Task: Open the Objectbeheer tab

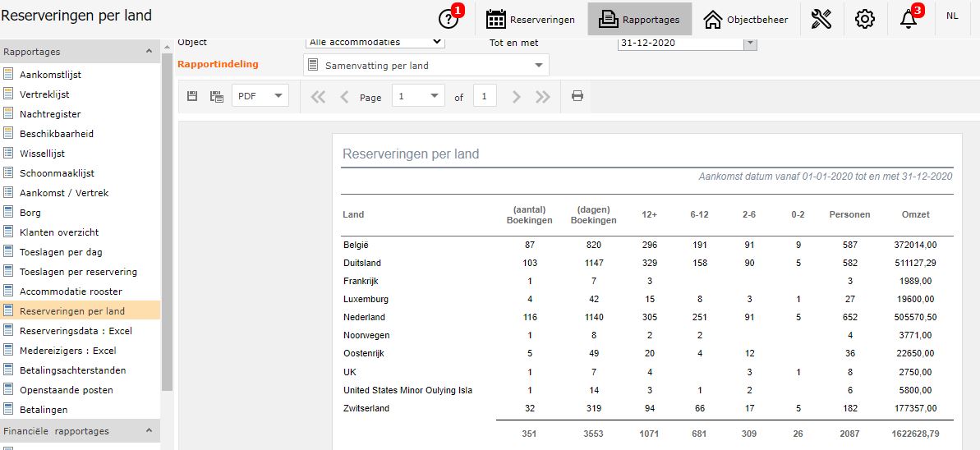Action: click(746, 20)
